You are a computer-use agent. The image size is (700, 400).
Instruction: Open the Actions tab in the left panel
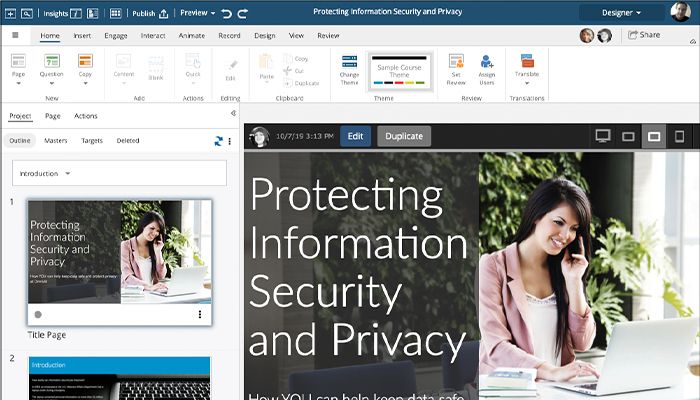(x=86, y=116)
